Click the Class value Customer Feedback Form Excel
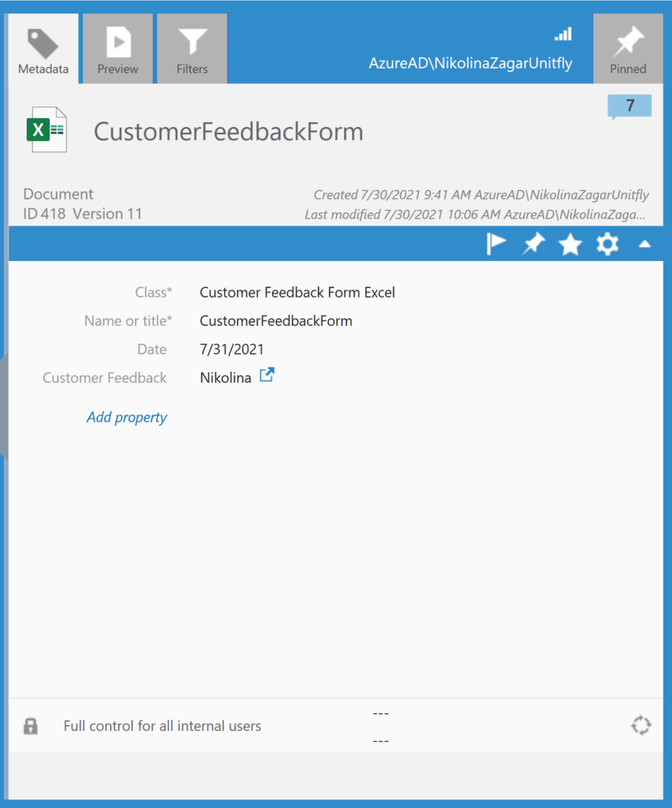 [297, 292]
